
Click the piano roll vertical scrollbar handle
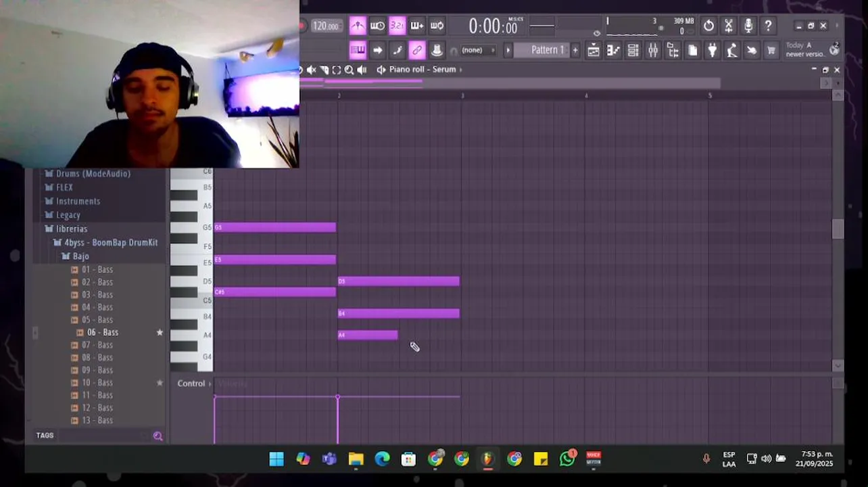pyautogui.click(x=838, y=229)
